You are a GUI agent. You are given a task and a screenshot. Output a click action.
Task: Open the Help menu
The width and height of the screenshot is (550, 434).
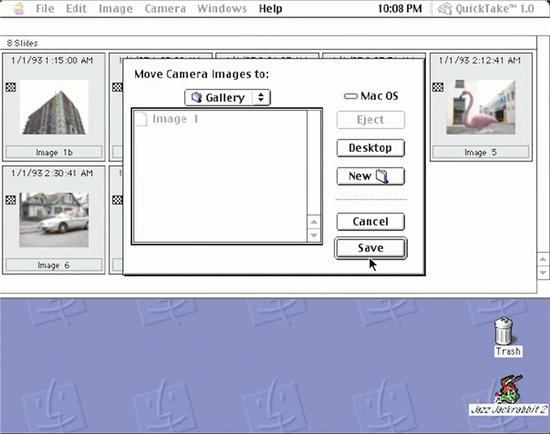point(270,8)
